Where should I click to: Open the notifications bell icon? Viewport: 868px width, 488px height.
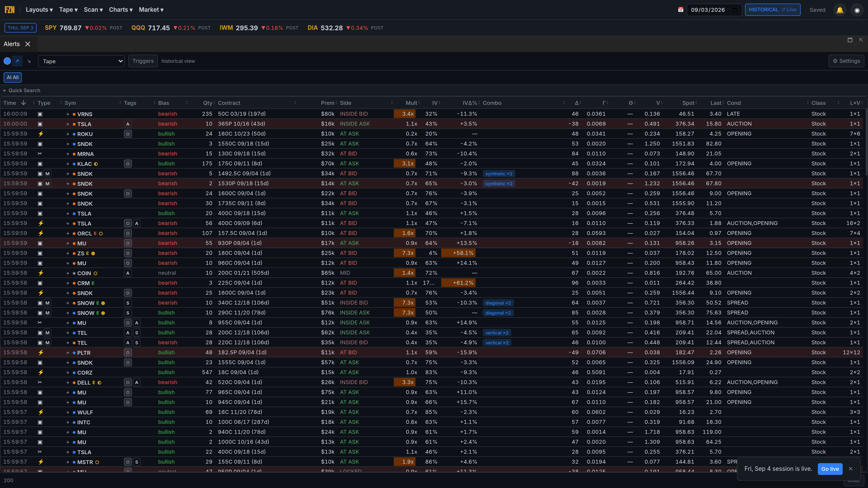[x=840, y=10]
